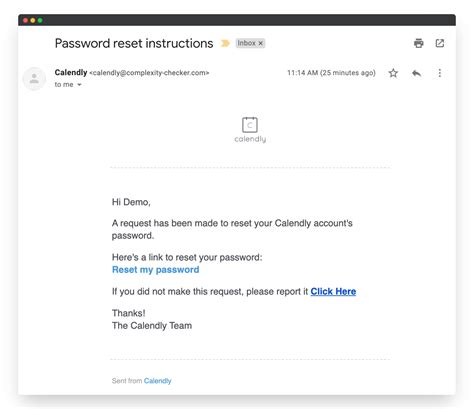Reply to the Calendly message
The width and height of the screenshot is (474, 409).
coord(416,73)
